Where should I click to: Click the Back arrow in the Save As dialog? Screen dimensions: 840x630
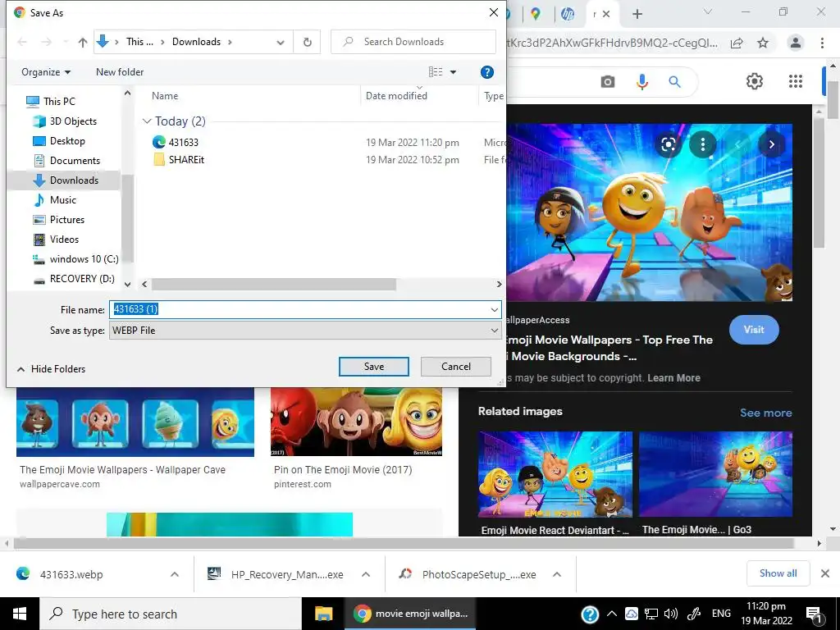[x=22, y=42]
